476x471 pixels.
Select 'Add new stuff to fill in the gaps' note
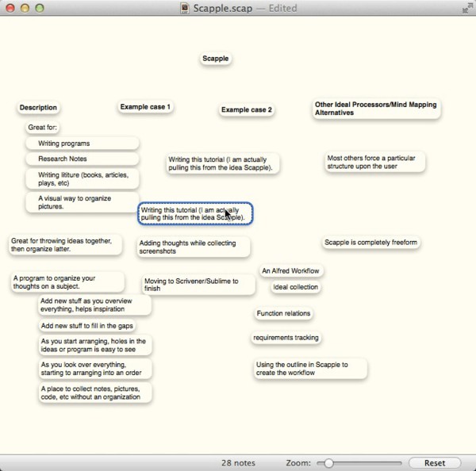86,326
